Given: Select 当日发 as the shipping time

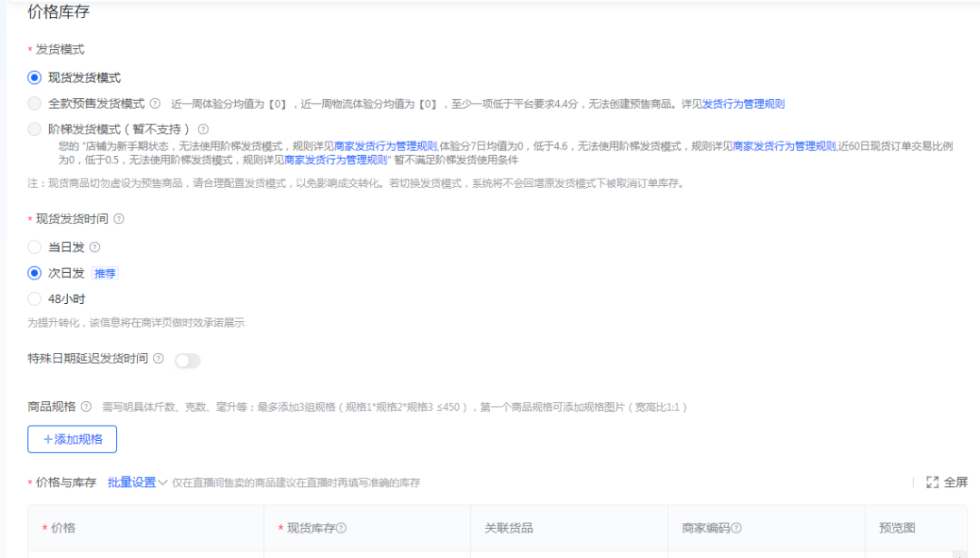Looking at the screenshot, I should click(34, 248).
